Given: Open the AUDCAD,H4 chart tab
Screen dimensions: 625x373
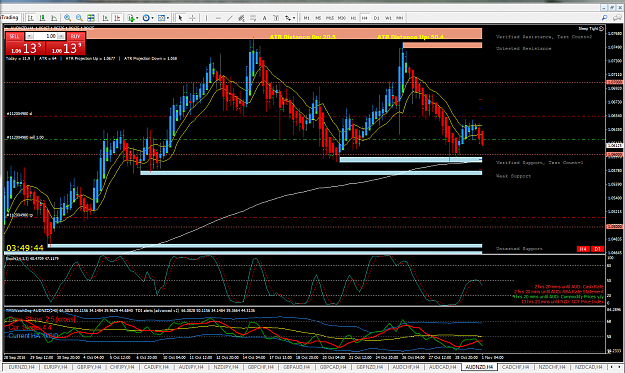Looking at the screenshot, I should pyautogui.click(x=443, y=367).
